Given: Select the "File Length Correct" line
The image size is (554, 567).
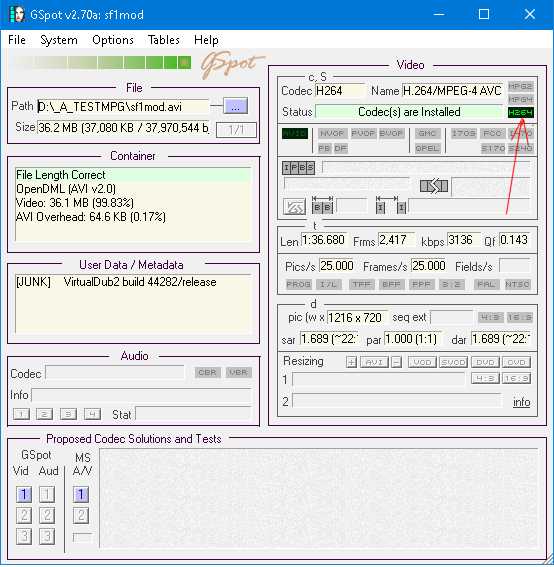Looking at the screenshot, I should coord(133,175).
